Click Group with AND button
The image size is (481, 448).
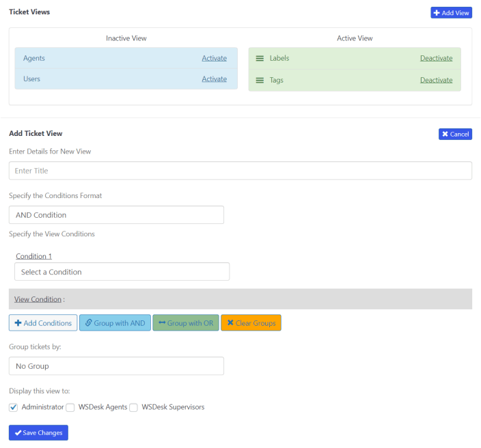coord(115,323)
